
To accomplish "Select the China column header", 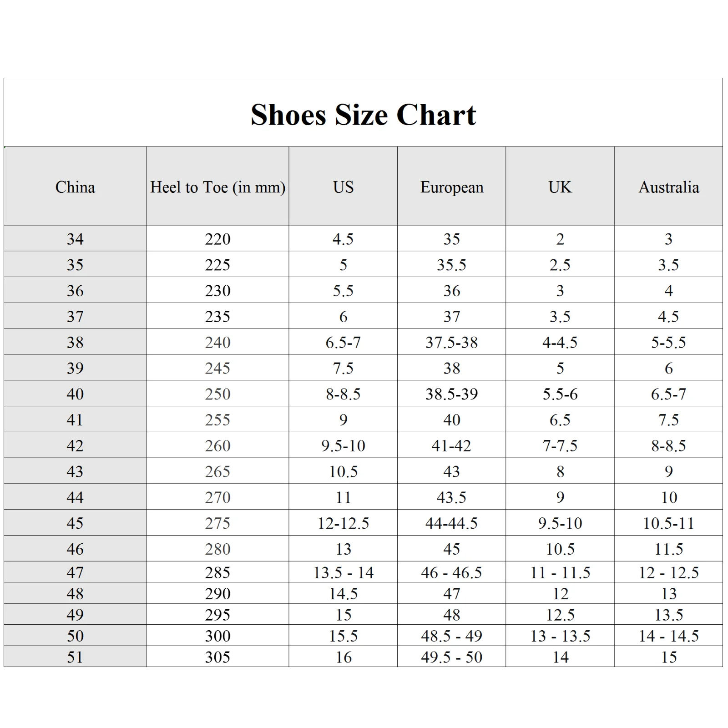I will (x=75, y=187).
